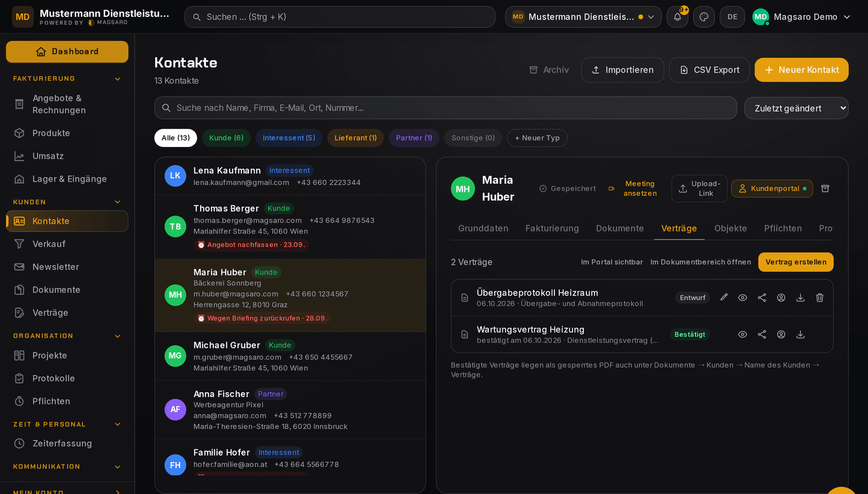
Task: Toggle portal visibility for Wartungsvertrag Heizung
Action: (781, 335)
